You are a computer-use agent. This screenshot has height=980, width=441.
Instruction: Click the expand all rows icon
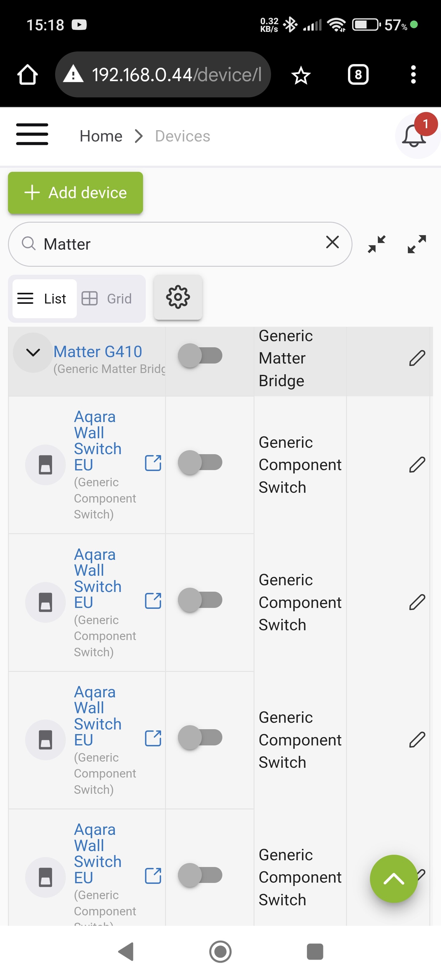[x=417, y=244]
